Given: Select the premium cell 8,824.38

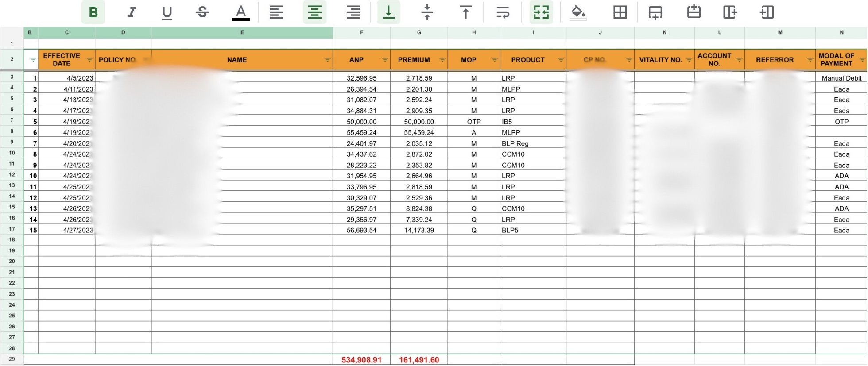Looking at the screenshot, I should pyautogui.click(x=419, y=208).
